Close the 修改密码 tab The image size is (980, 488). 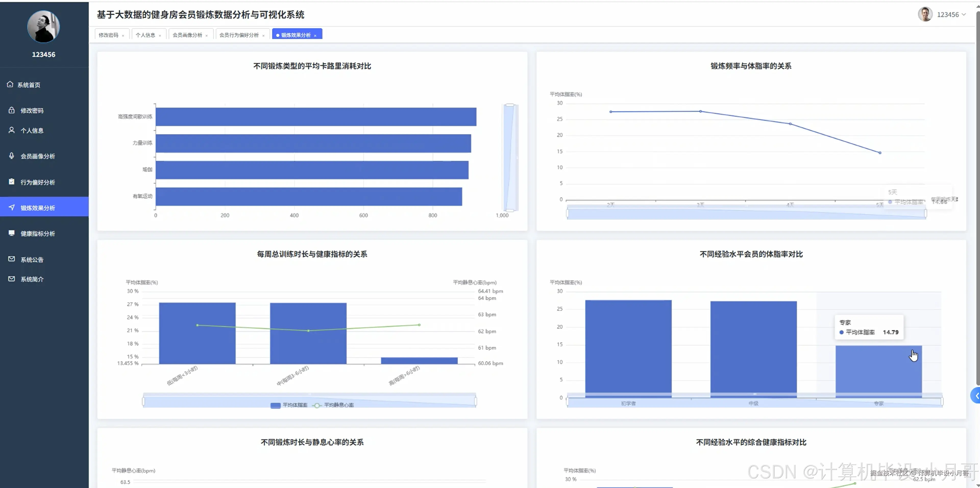pos(123,35)
